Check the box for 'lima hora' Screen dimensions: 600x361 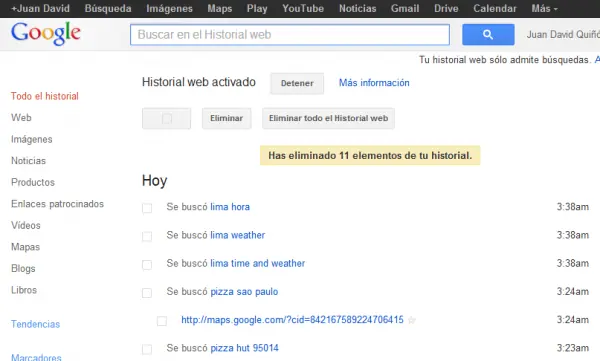tap(147, 208)
